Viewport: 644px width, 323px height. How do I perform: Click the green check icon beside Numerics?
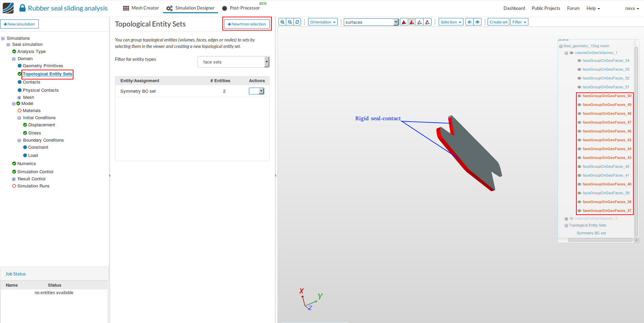14,164
